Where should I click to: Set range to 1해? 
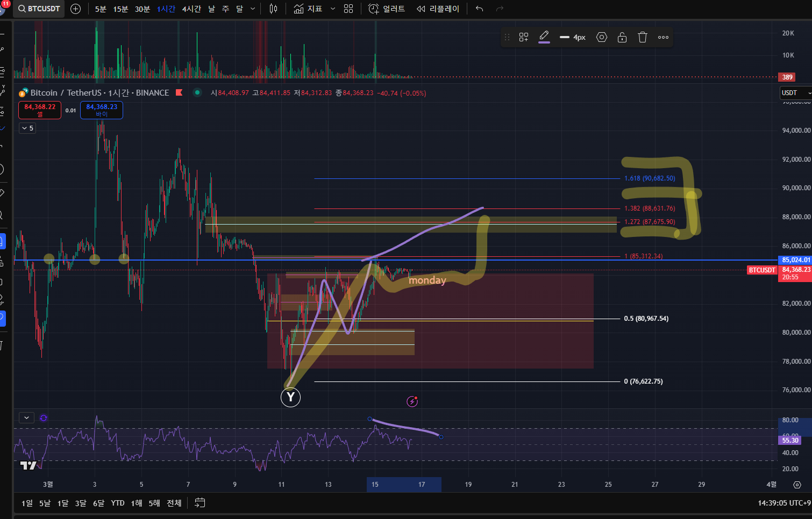pyautogui.click(x=137, y=503)
